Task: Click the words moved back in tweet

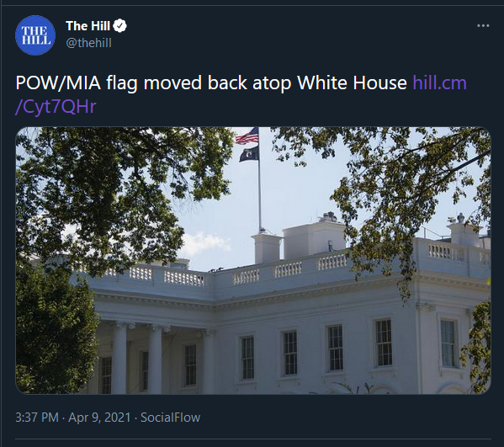Action: click(x=195, y=83)
